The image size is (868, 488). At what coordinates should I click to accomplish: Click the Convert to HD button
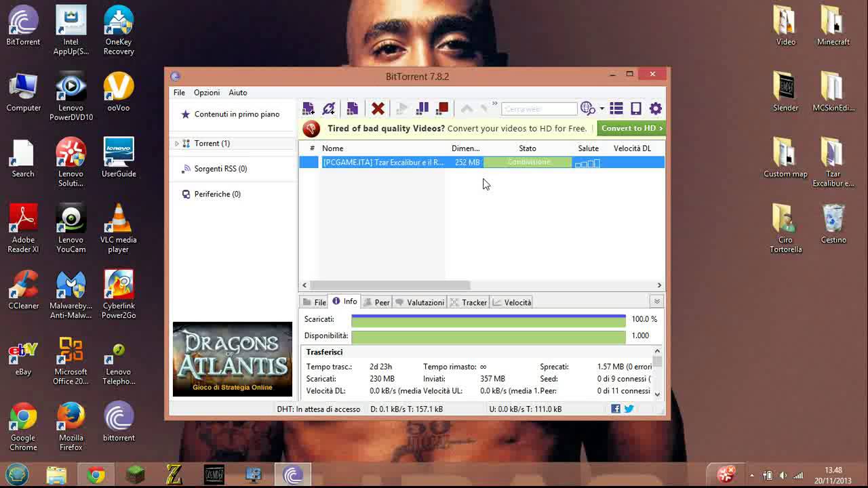(x=631, y=128)
